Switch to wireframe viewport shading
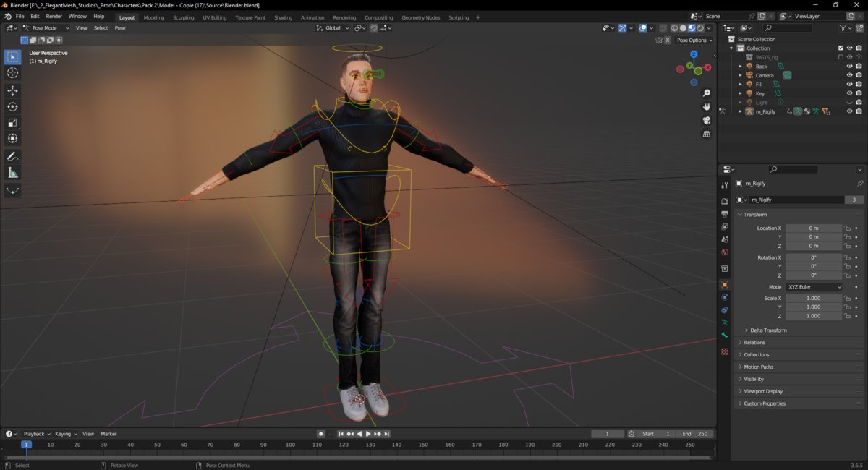The image size is (868, 470). (674, 28)
